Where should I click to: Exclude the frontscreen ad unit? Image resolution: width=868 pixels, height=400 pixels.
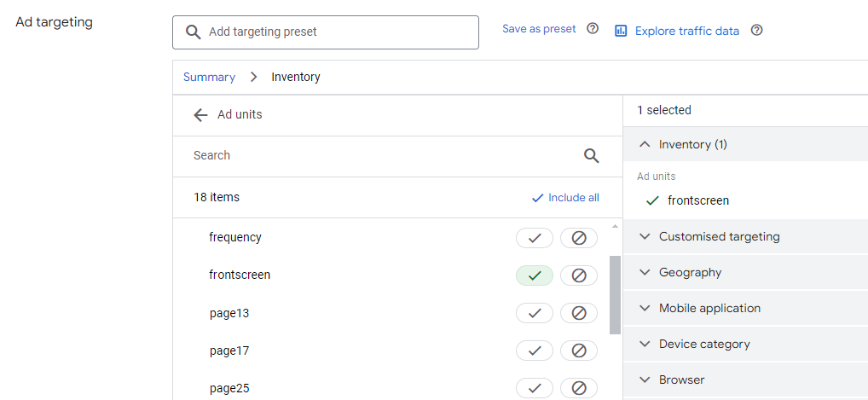point(578,275)
